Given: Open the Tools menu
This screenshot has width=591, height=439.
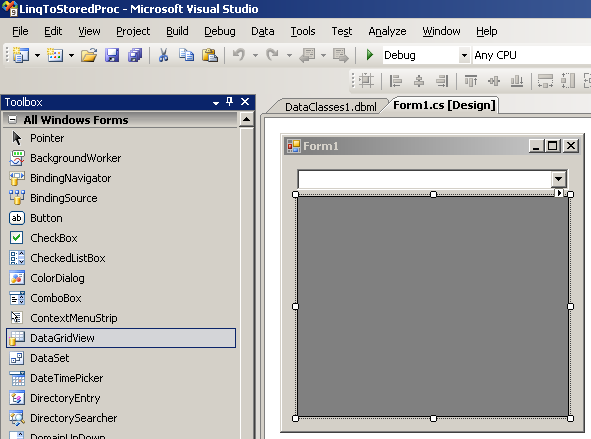Looking at the screenshot, I should (x=303, y=31).
